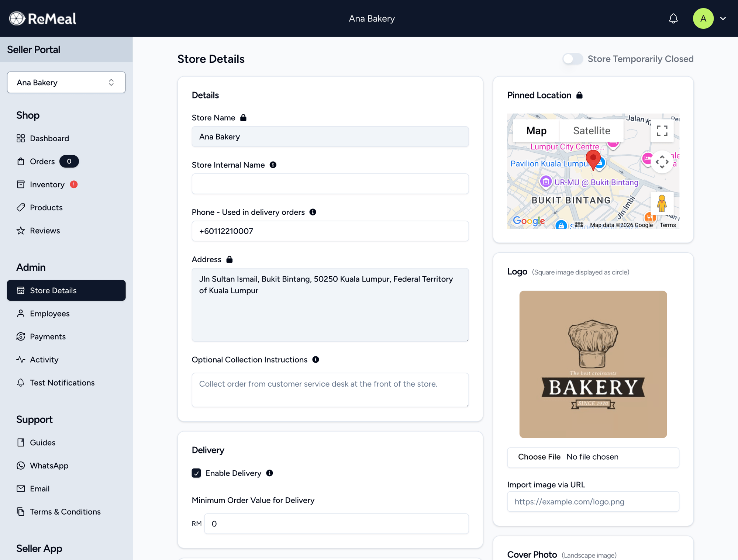Click the notification bell icon
The width and height of the screenshot is (738, 560).
tap(673, 18)
